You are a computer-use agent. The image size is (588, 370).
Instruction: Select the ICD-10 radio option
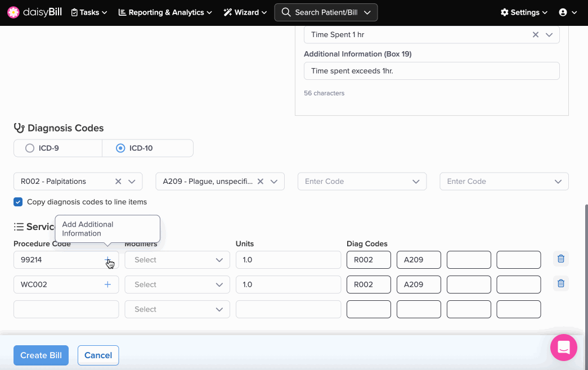pyautogui.click(x=120, y=148)
